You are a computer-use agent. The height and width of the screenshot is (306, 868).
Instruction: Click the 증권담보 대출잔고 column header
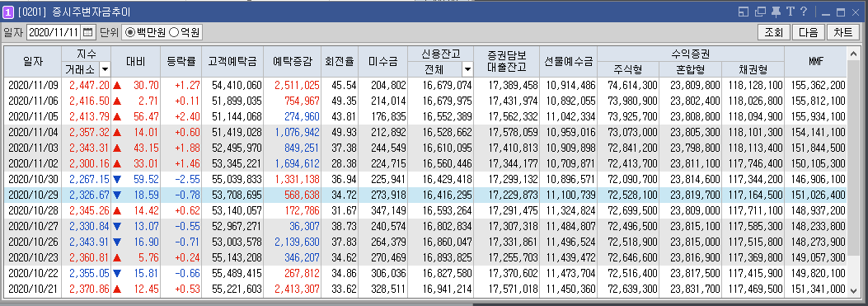(x=506, y=62)
